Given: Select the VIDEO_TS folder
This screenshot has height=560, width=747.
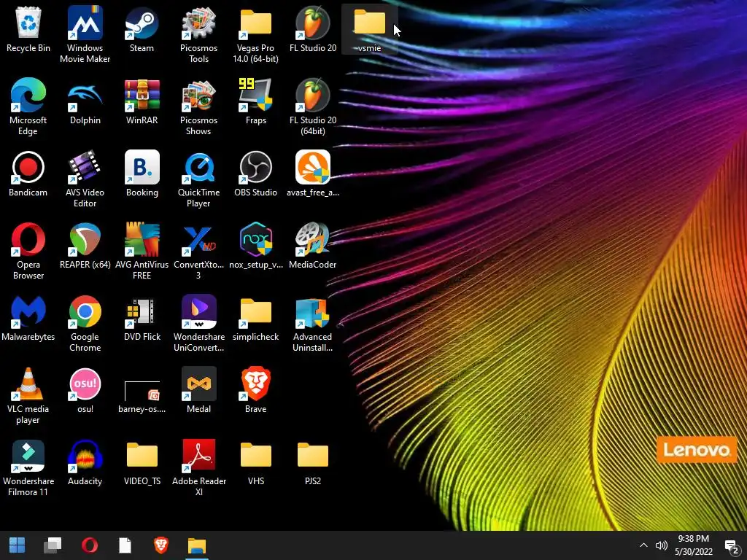Looking at the screenshot, I should click(x=142, y=463).
